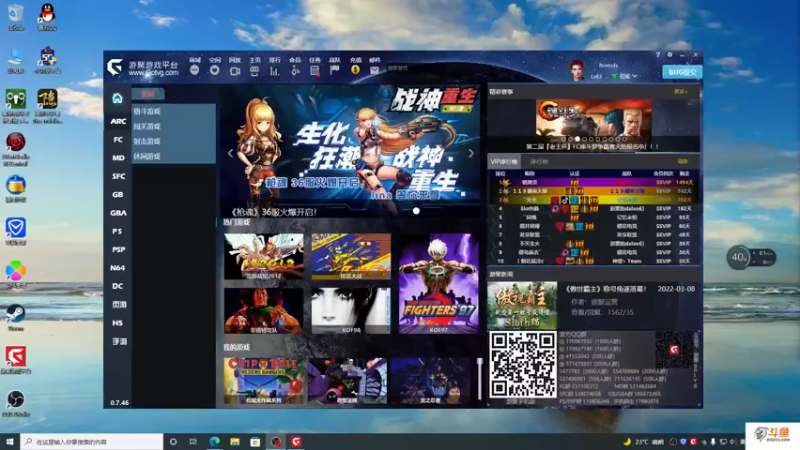Select GB in platform sidebar

pyautogui.click(x=118, y=195)
